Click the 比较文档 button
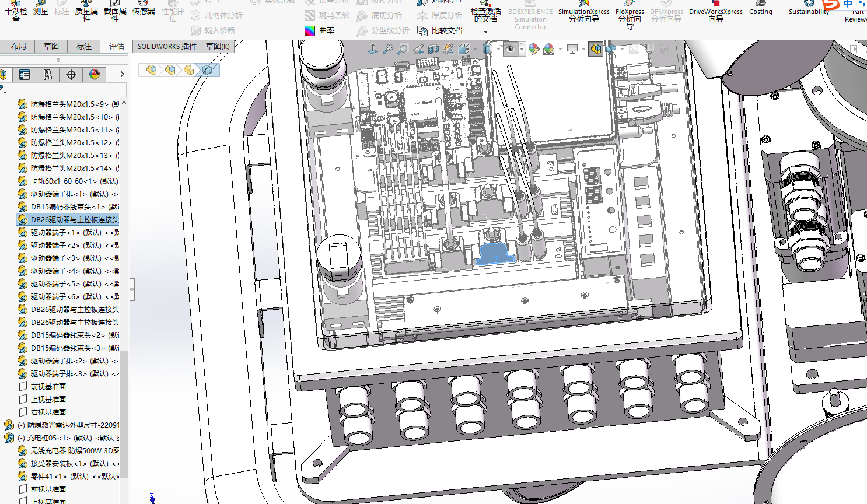Image resolution: width=867 pixels, height=504 pixels. click(x=441, y=30)
